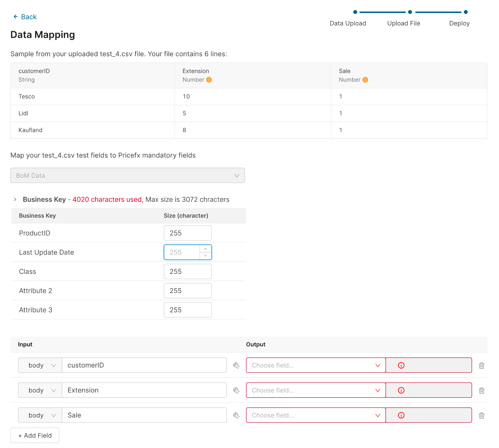The image size is (499, 448).
Task: Open the BoM Data dropdown
Action: pyautogui.click(x=127, y=176)
